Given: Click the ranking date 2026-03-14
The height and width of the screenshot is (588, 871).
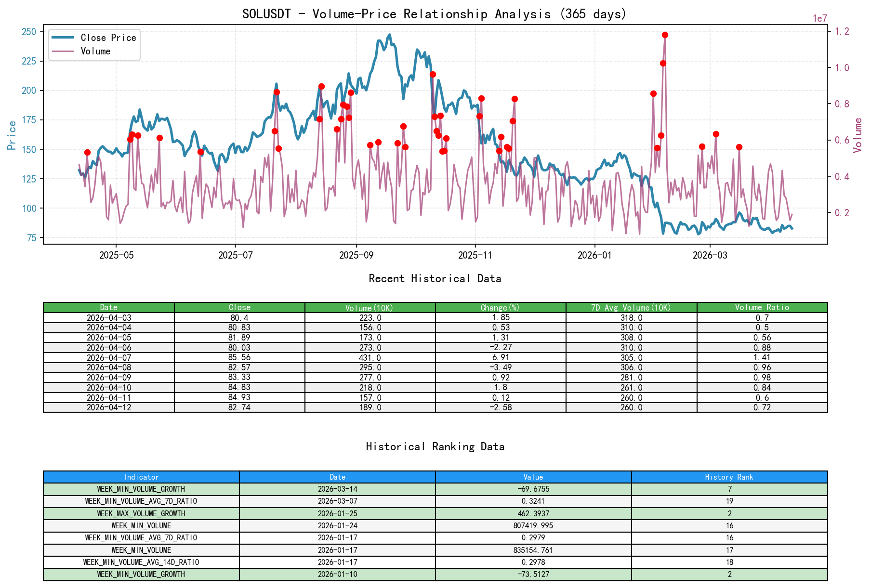Looking at the screenshot, I should click(x=337, y=489).
